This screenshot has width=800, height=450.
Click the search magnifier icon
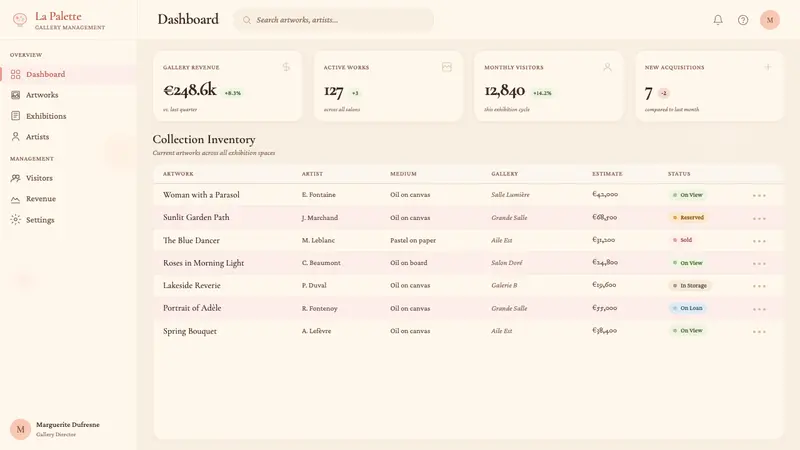tap(247, 20)
